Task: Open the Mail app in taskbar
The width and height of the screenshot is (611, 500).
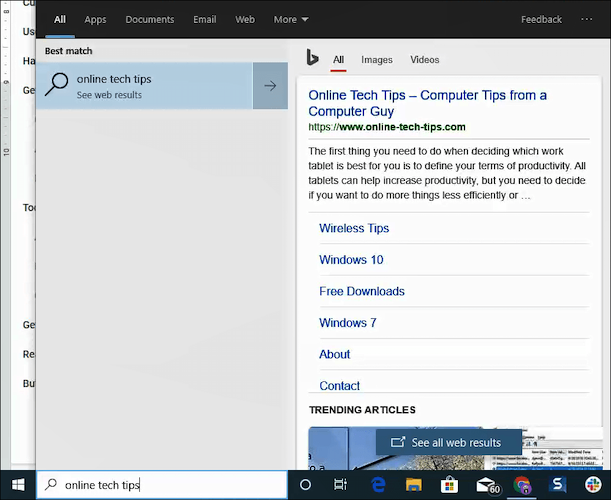Action: (x=486, y=485)
